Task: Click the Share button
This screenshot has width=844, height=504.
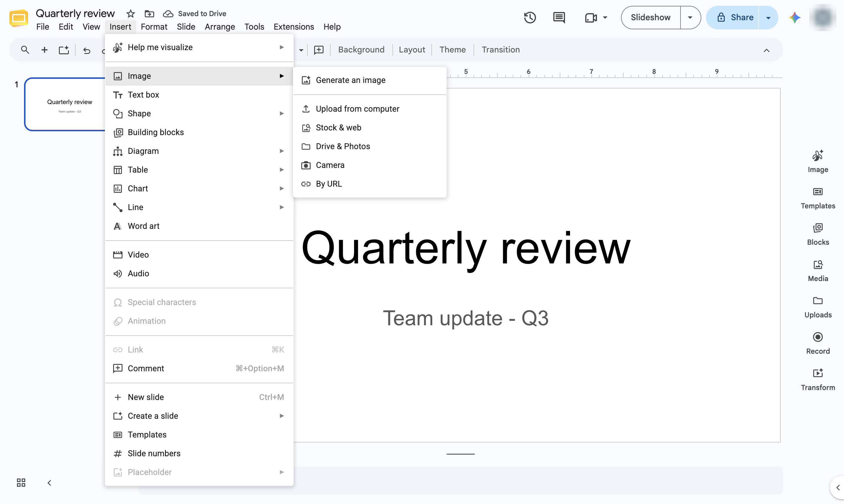Action: click(x=733, y=18)
